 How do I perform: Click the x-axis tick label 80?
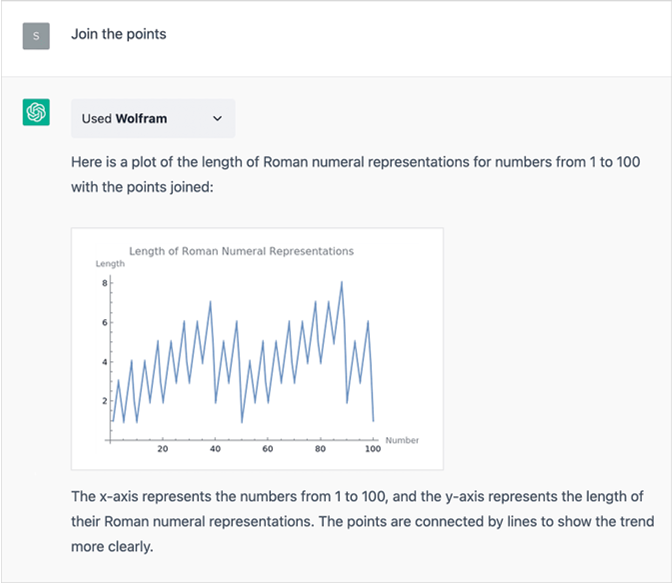[320, 450]
